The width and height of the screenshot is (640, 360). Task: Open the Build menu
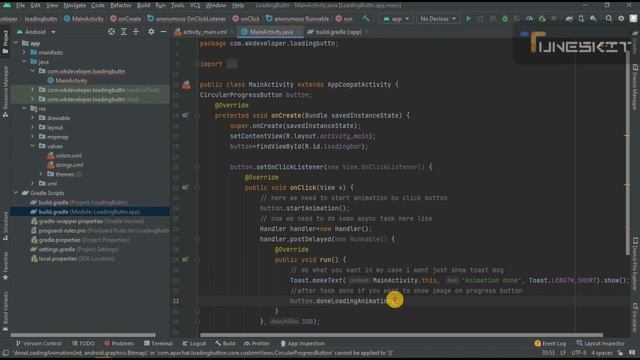[x=143, y=5]
